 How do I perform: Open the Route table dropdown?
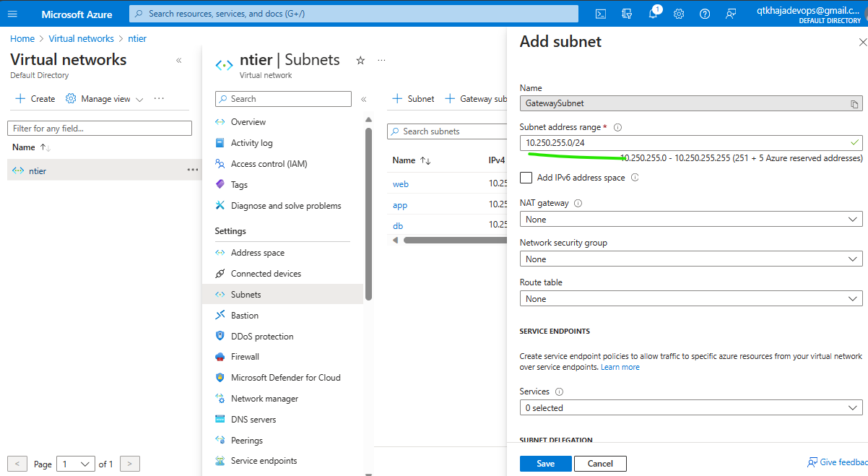[x=691, y=298]
